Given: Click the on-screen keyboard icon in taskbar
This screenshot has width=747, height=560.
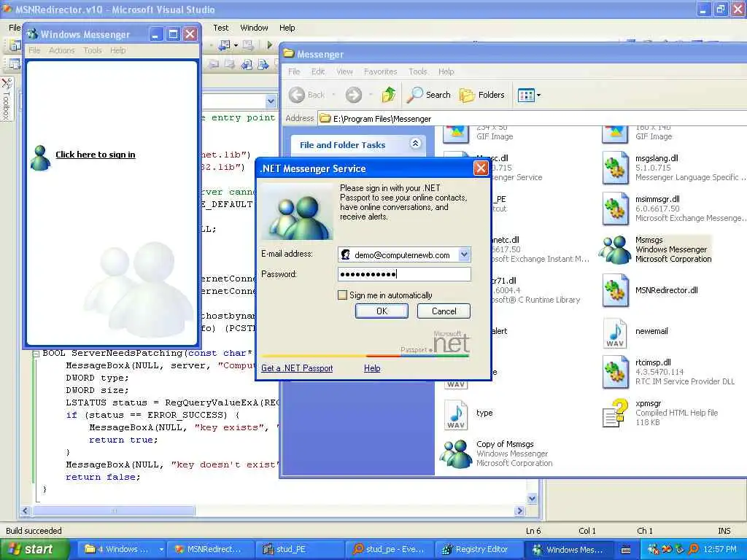Looking at the screenshot, I should tap(626, 550).
